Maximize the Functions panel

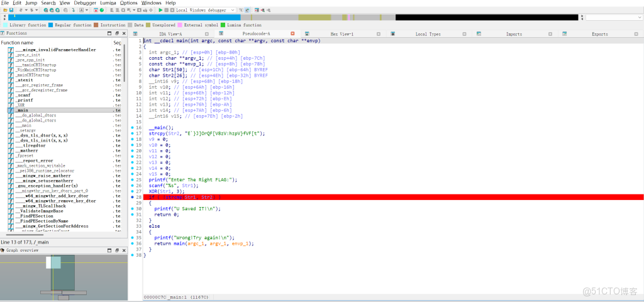click(109, 33)
